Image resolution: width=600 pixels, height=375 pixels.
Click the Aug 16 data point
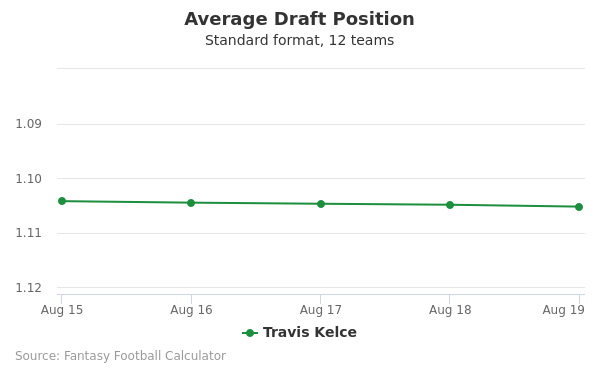[x=191, y=203]
